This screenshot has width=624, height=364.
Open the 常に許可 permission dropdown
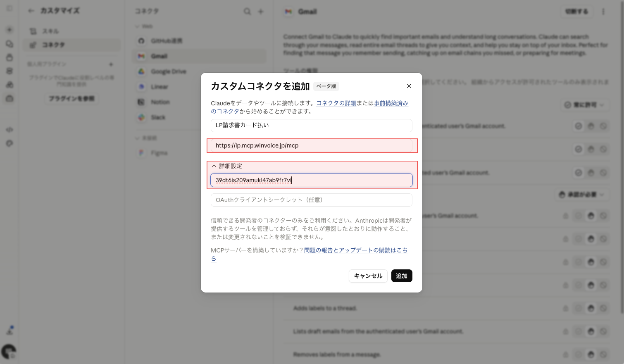tap(584, 105)
